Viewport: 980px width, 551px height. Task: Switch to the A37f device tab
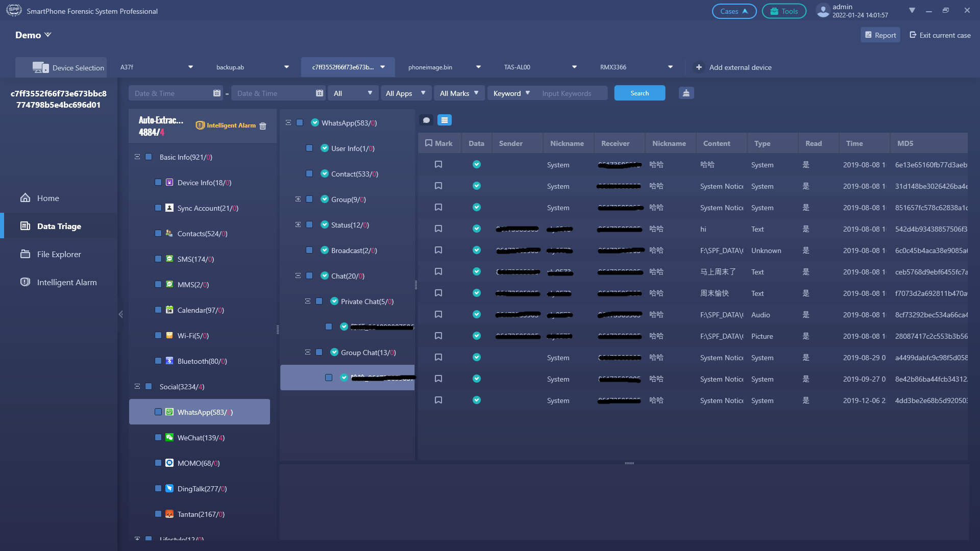157,67
